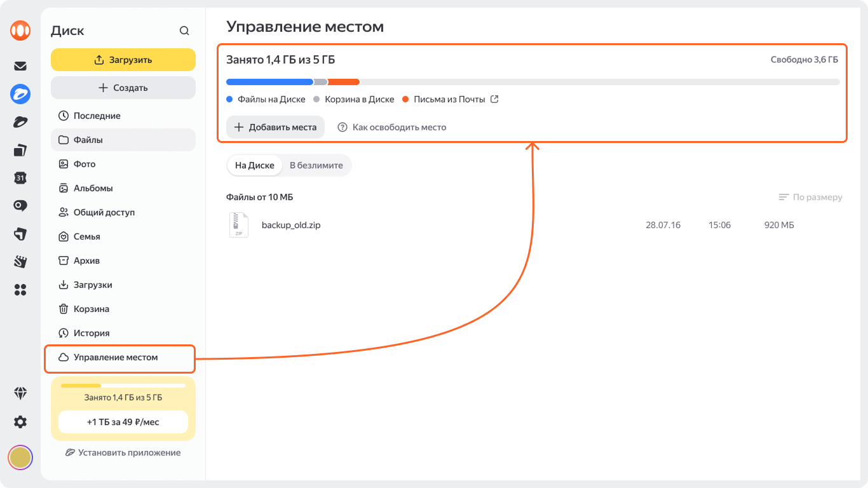
Task: Click the 15:06 time value
Action: click(x=719, y=225)
